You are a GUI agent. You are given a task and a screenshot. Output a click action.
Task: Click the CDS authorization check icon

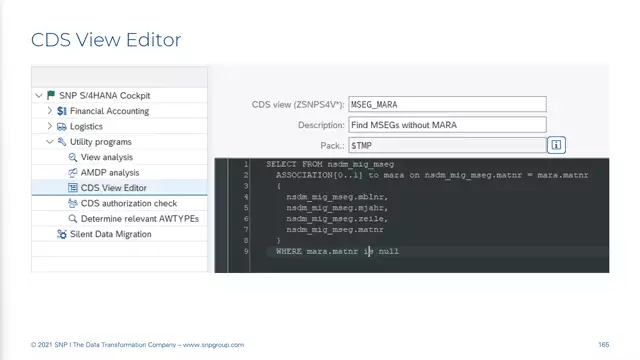(73, 203)
